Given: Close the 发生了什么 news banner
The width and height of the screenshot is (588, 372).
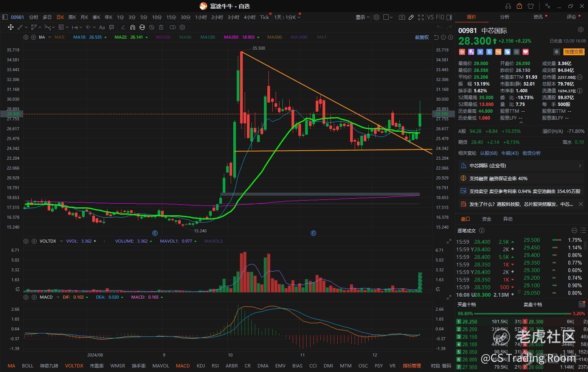Looking at the screenshot, I should tap(581, 204).
